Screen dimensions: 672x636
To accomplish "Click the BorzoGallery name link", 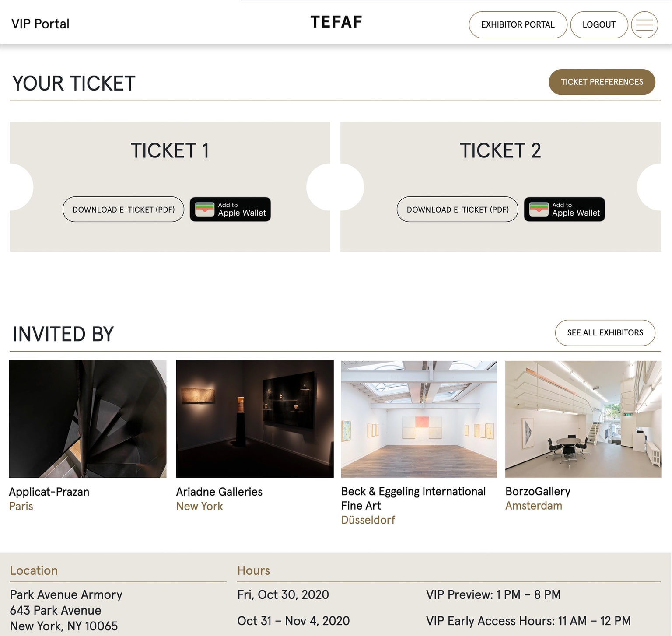I will click(x=538, y=491).
